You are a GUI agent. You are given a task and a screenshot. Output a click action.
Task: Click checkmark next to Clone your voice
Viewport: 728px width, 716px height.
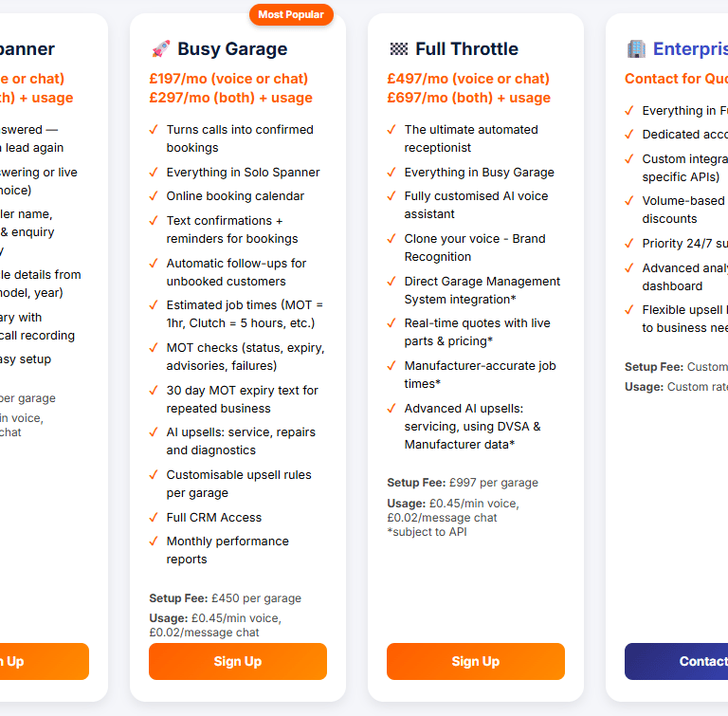(391, 239)
